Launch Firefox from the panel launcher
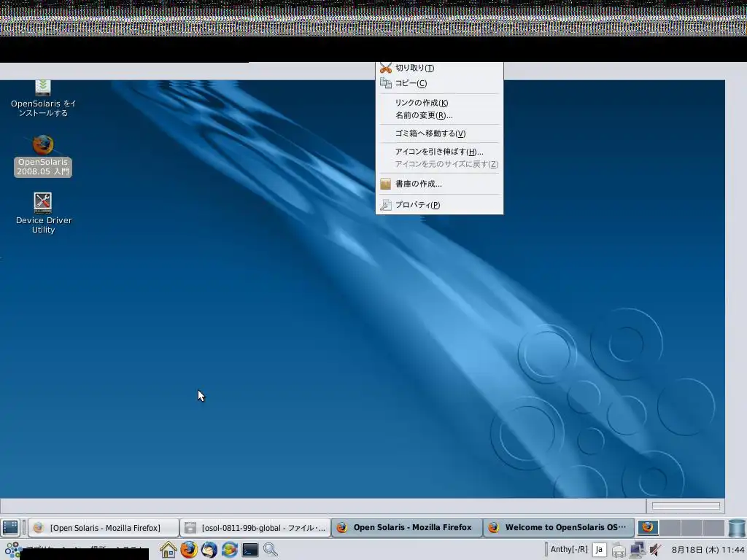This screenshot has width=747, height=560. point(189,550)
